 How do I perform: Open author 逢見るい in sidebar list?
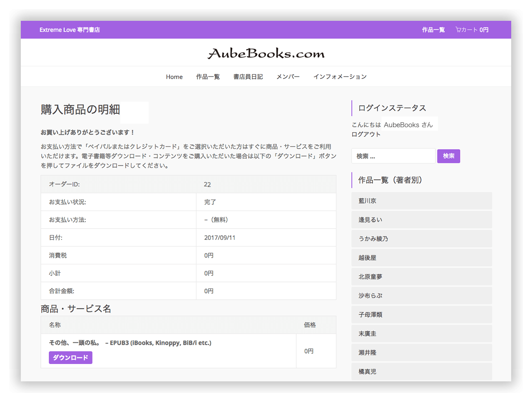pos(422,220)
